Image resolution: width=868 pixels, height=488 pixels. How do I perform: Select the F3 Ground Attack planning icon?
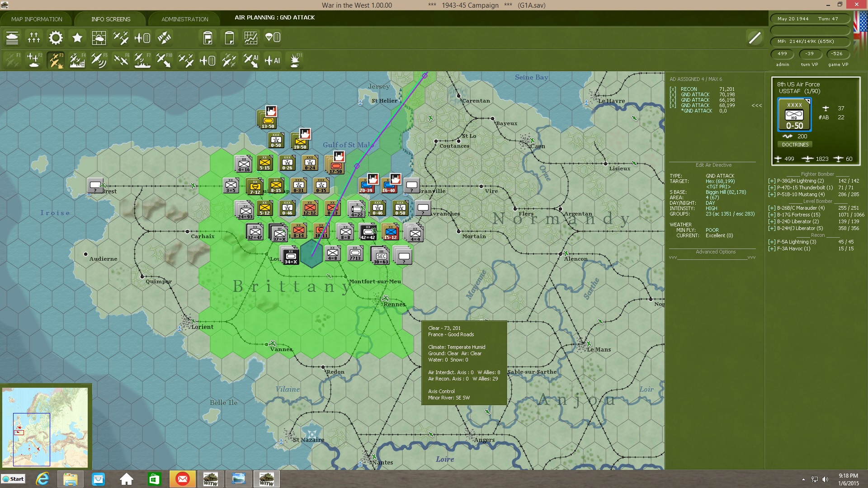tap(56, 60)
